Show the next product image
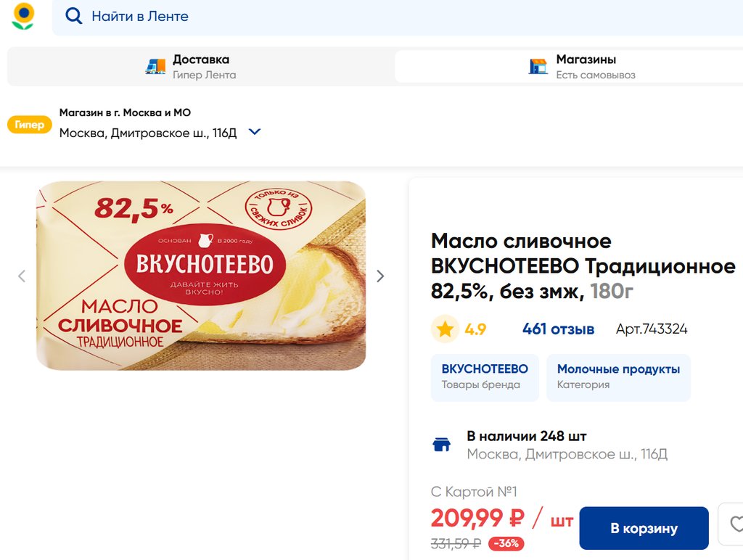This screenshot has height=560, width=743. (x=380, y=276)
